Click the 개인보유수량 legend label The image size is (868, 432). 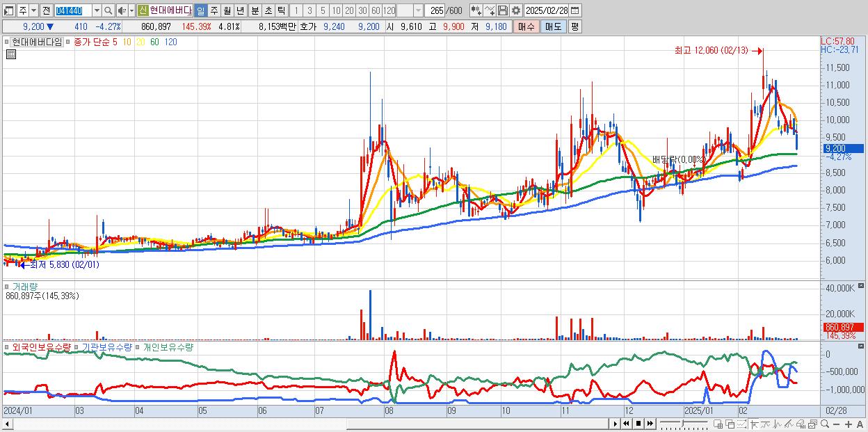pyautogui.click(x=168, y=346)
